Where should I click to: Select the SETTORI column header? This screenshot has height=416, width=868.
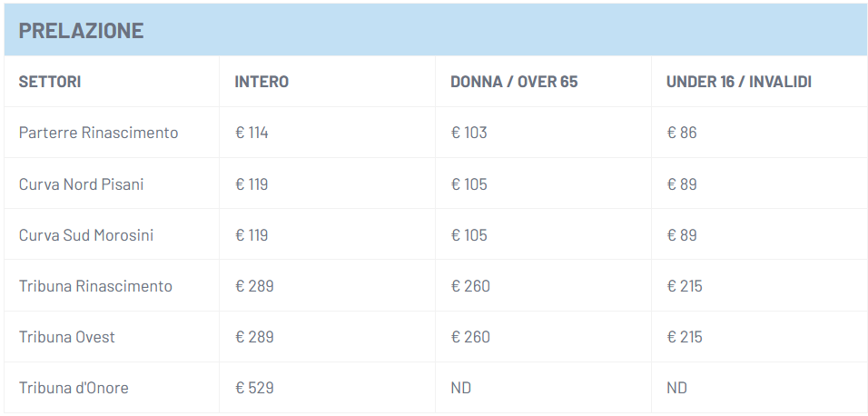click(x=50, y=82)
